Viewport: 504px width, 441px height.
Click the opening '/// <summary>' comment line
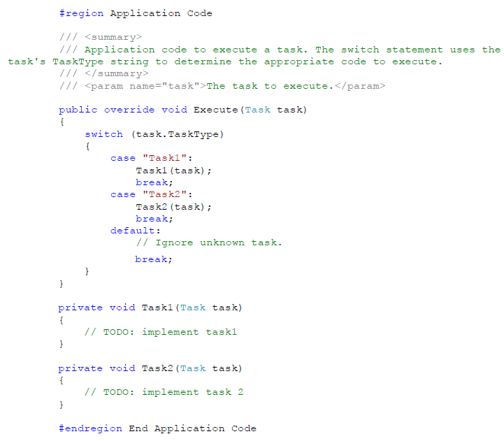click(101, 37)
